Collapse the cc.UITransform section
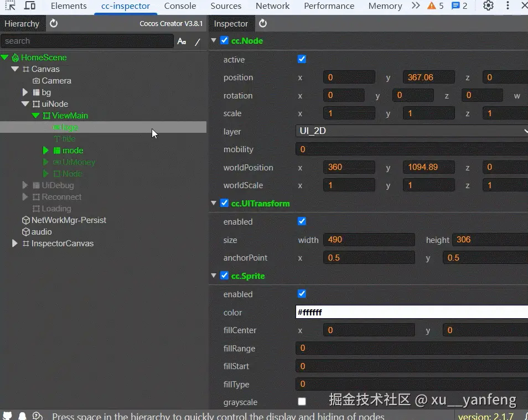Image resolution: width=528 pixels, height=420 pixels. tap(214, 203)
